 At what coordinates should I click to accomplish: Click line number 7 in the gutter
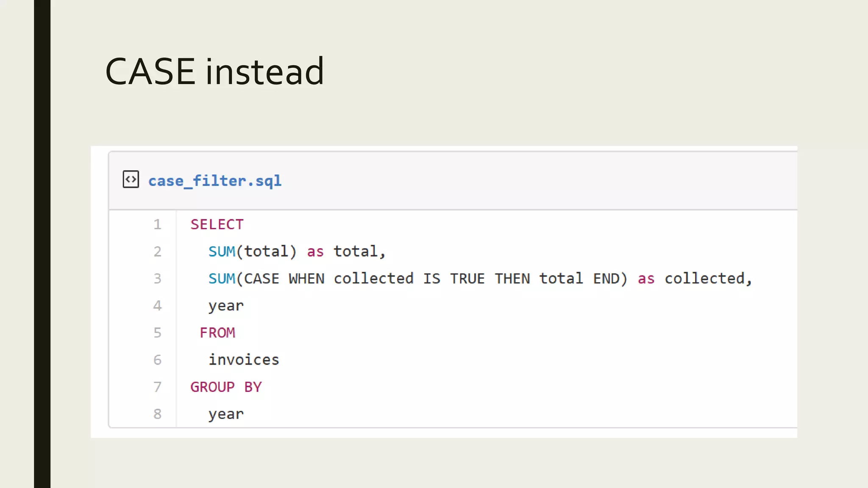click(157, 387)
